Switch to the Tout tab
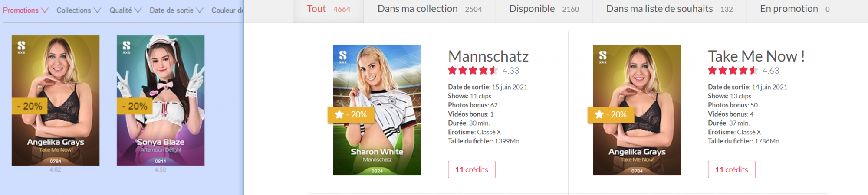The width and height of the screenshot is (868, 195). [329, 9]
